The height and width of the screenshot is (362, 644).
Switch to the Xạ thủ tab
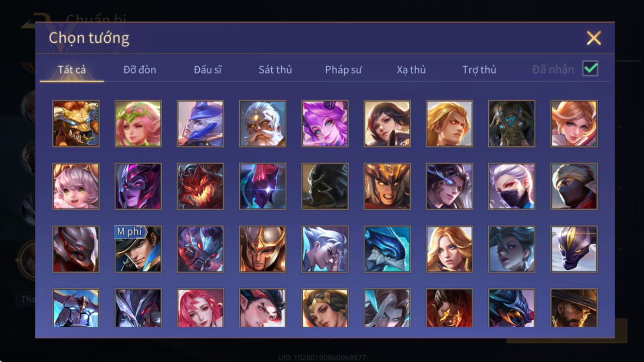[x=411, y=69]
